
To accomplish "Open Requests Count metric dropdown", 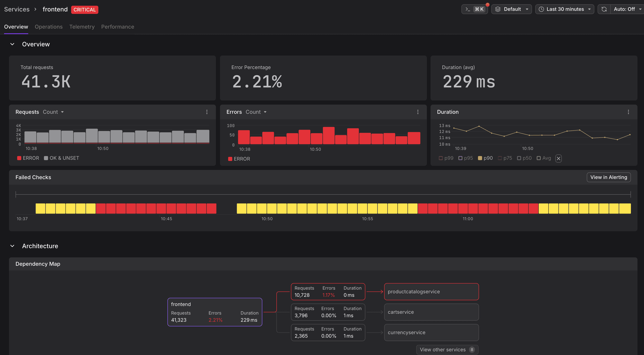I will (x=53, y=112).
